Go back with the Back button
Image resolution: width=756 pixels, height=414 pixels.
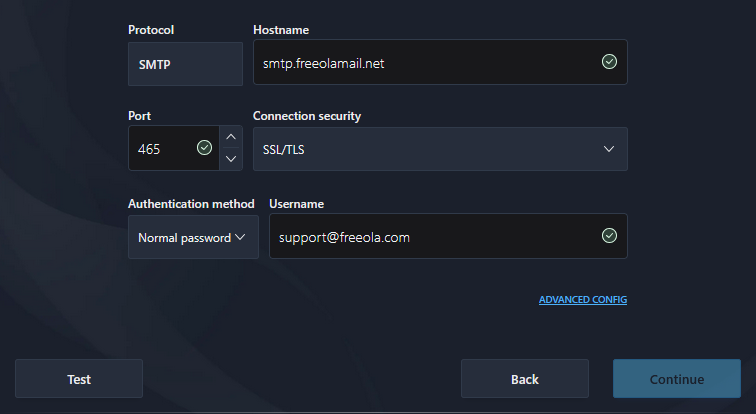click(x=524, y=379)
